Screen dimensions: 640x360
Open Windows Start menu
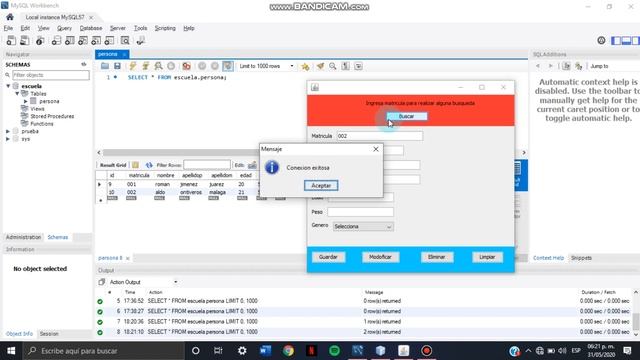11,351
